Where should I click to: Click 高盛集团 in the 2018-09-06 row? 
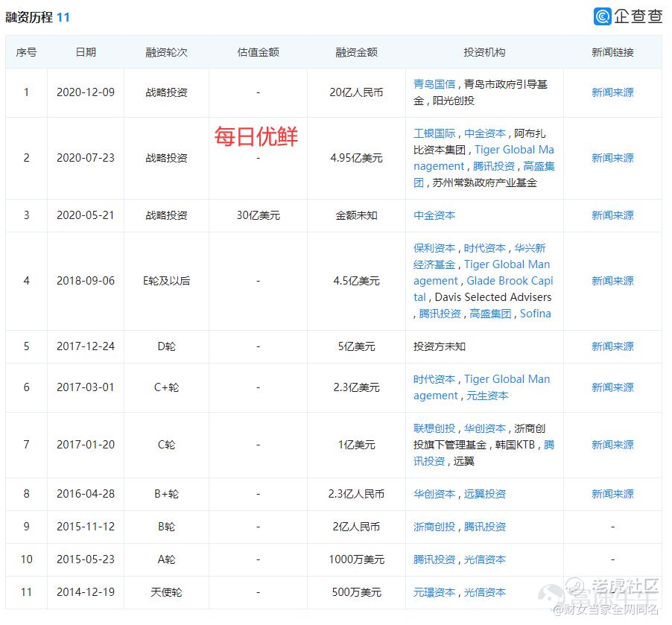click(x=490, y=314)
